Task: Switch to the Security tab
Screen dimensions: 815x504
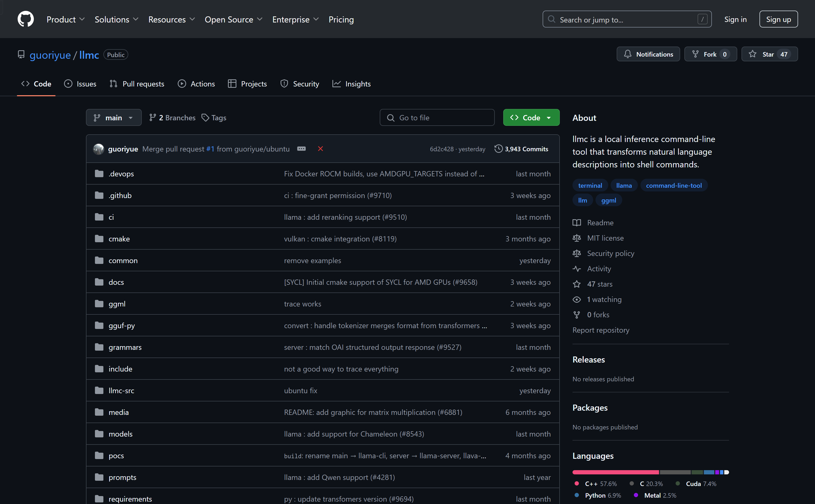Action: (x=300, y=84)
